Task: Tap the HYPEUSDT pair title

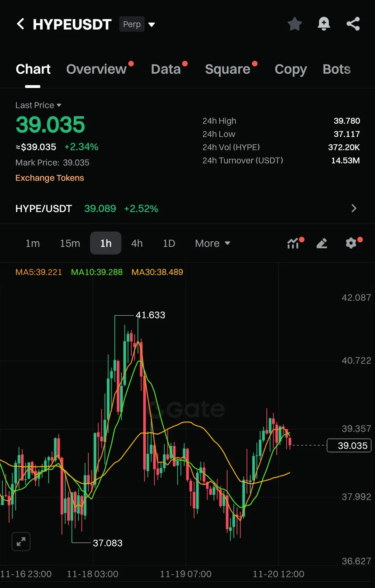Action: point(72,24)
